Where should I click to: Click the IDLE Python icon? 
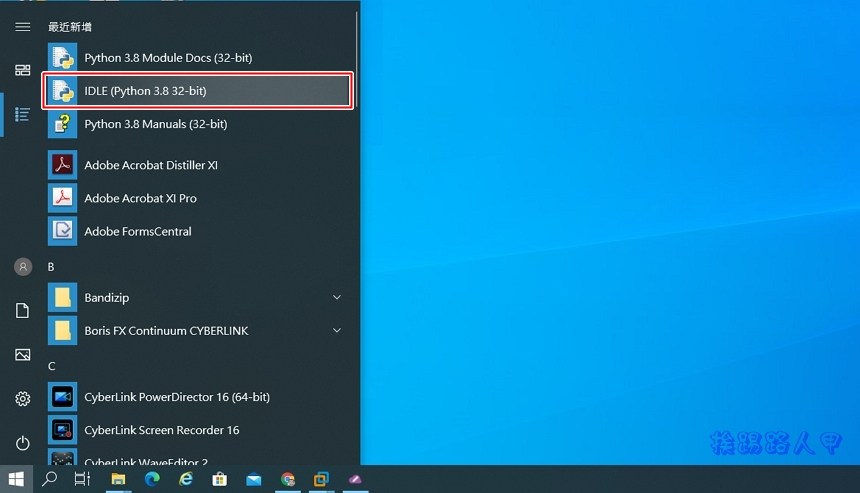[63, 91]
